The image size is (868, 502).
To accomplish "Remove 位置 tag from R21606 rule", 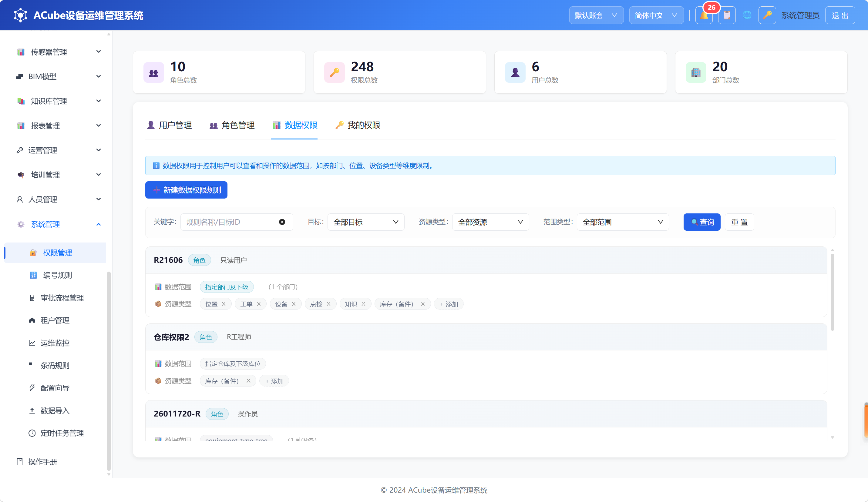I will [224, 304].
